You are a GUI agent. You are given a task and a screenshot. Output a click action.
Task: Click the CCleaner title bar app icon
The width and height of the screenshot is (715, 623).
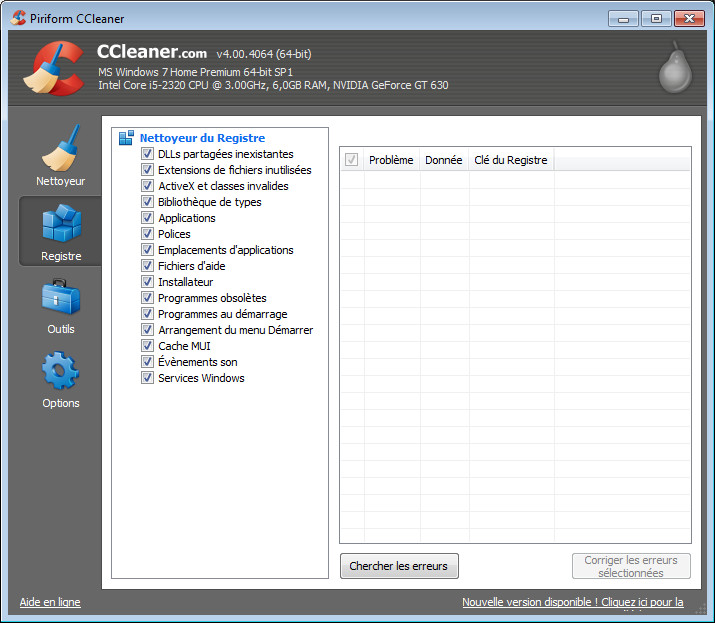18,18
